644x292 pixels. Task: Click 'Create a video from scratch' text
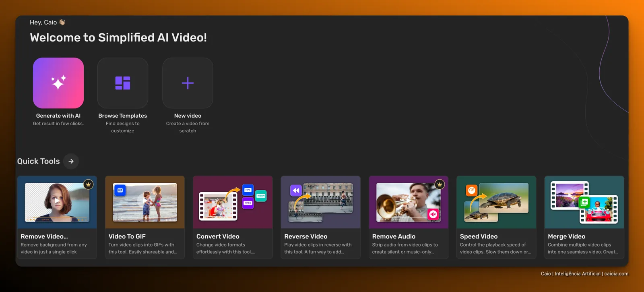coord(188,127)
